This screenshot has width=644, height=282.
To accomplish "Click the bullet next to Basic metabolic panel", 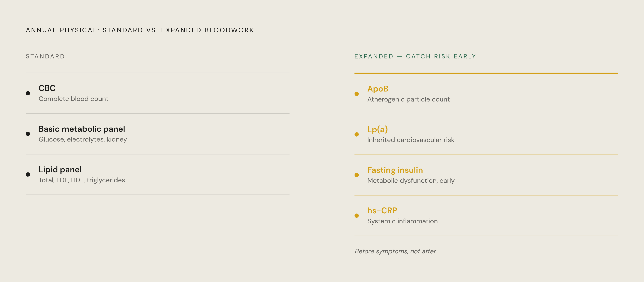I will coord(28,134).
